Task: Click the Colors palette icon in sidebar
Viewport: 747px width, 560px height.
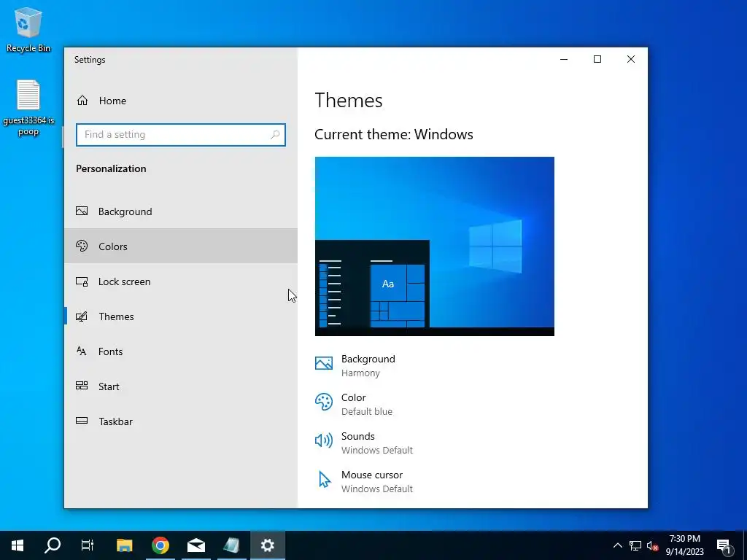Action: [82, 246]
